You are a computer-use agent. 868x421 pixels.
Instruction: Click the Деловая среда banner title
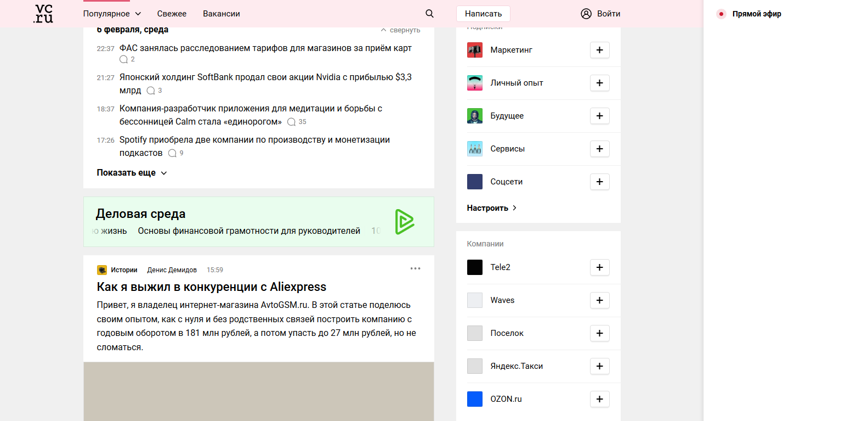point(141,214)
